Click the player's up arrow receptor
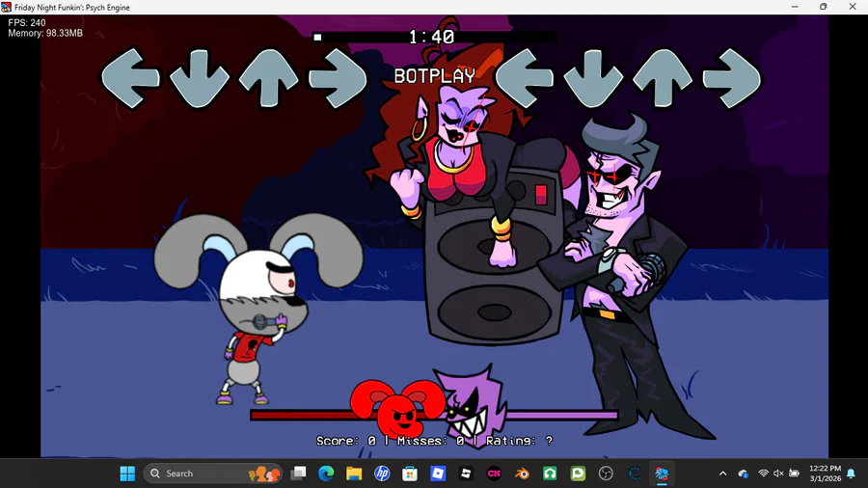This screenshot has height=488, width=868. click(663, 78)
